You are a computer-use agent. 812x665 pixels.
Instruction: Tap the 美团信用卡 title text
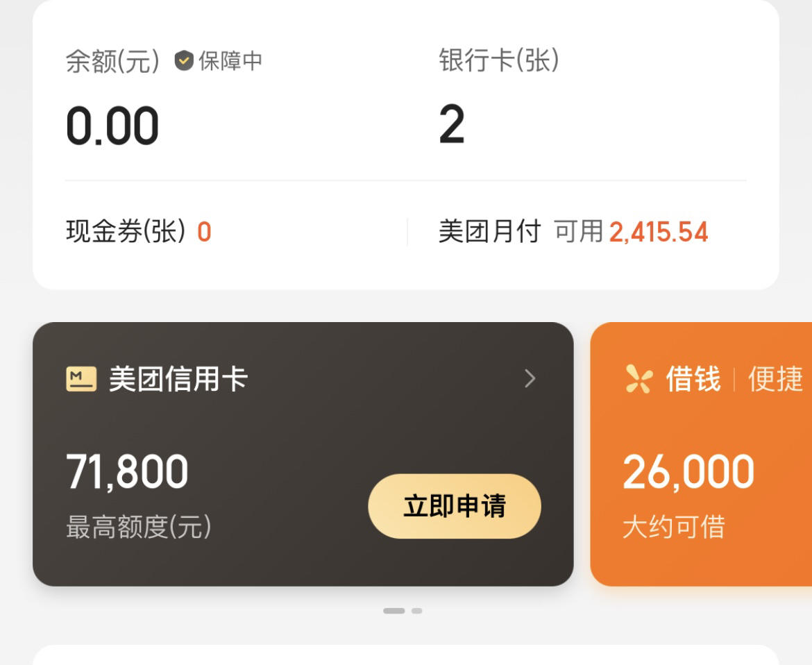click(178, 379)
